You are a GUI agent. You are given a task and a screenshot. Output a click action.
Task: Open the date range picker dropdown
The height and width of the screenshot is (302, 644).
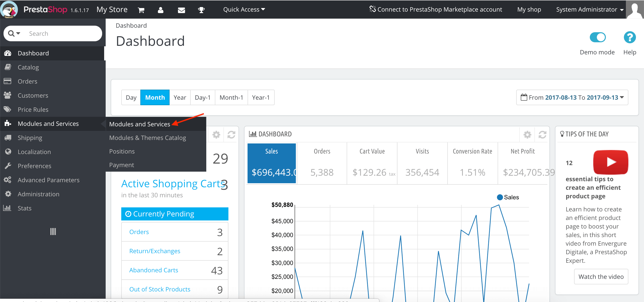point(572,97)
